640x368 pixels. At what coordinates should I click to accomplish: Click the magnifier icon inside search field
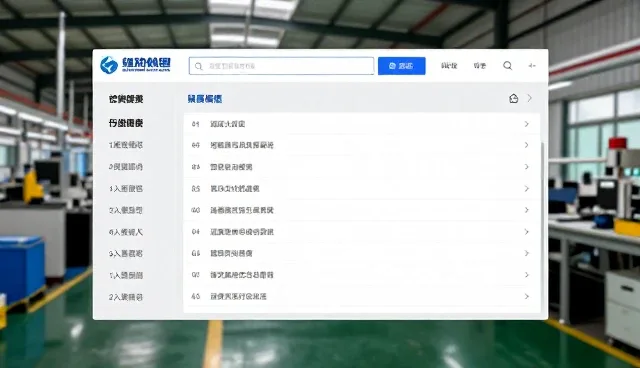click(x=198, y=66)
